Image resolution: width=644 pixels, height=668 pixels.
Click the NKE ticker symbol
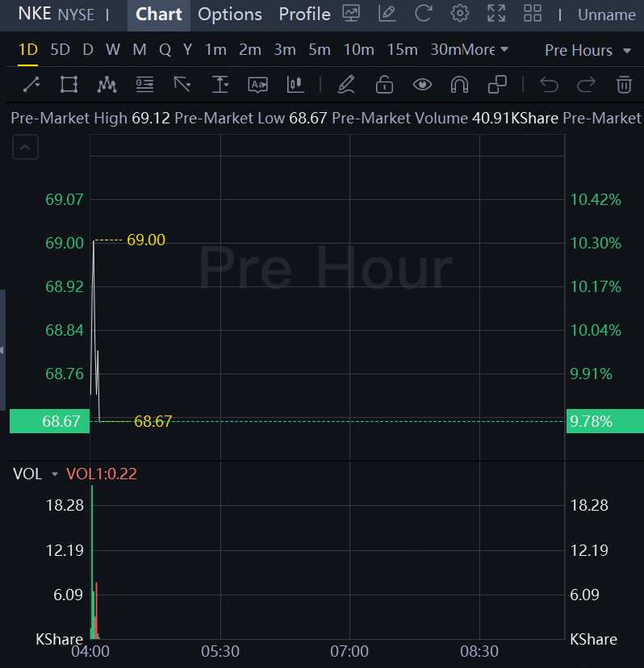coord(35,14)
